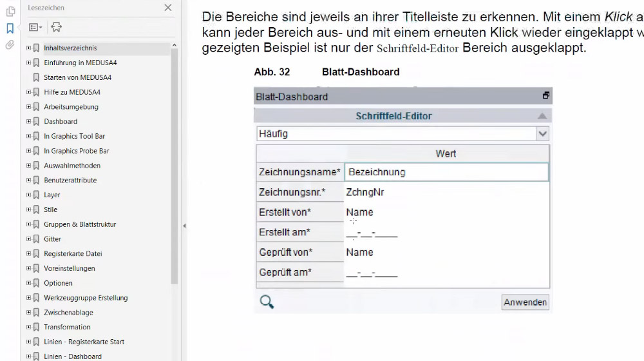
Task: Click the Geprüft am date field
Action: coord(372,273)
